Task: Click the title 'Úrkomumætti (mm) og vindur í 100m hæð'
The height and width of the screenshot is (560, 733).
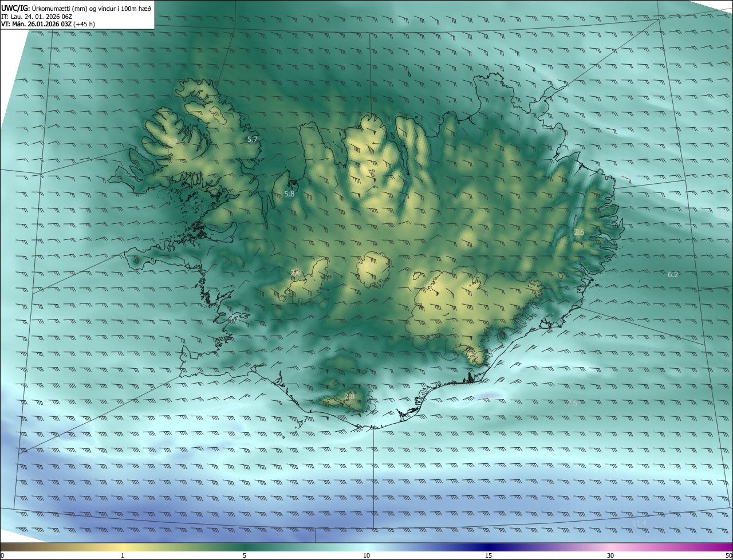Action: coord(92,8)
